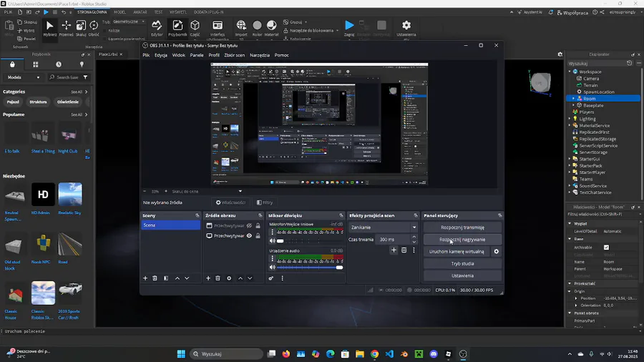Open virtual camera settings gear
The width and height of the screenshot is (644, 362).
pyautogui.click(x=496, y=252)
